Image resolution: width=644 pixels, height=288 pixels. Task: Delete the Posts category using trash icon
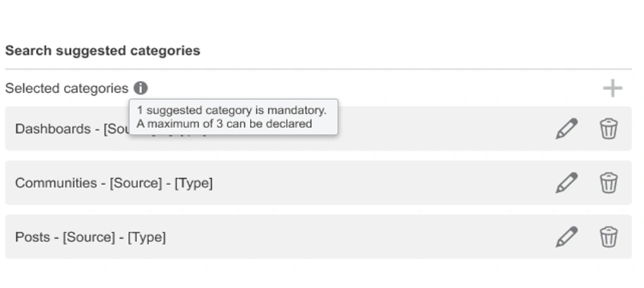(x=608, y=237)
